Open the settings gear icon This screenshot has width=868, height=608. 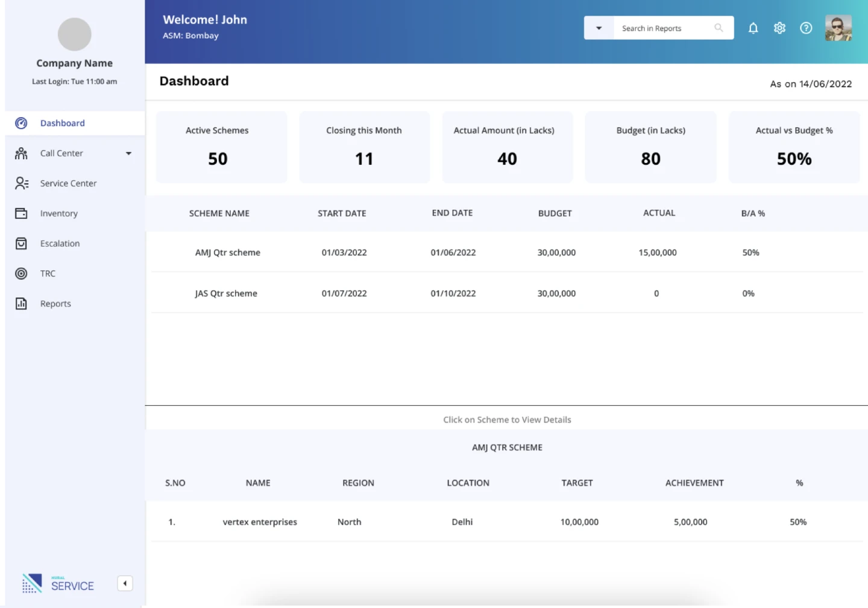(779, 28)
